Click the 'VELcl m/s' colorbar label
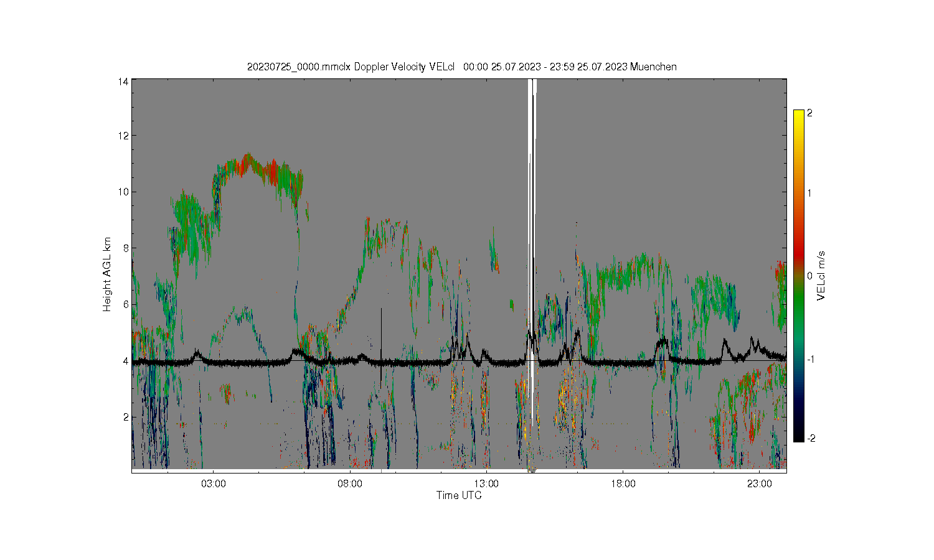Viewport: 934px width, 560px height. 821,276
